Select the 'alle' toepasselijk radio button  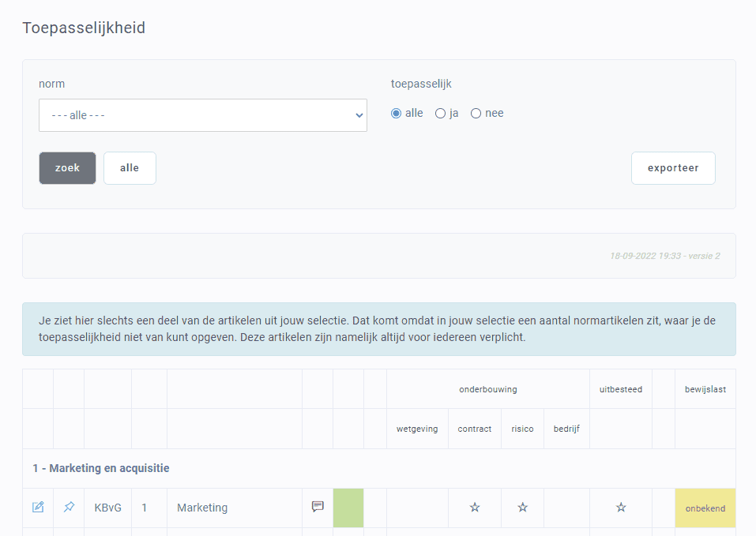click(x=397, y=113)
